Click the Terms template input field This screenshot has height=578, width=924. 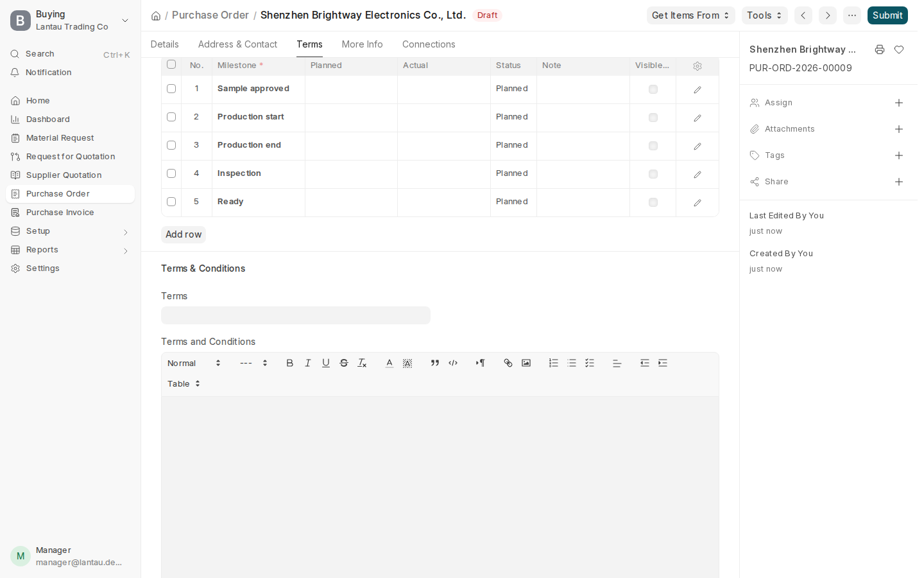point(296,315)
